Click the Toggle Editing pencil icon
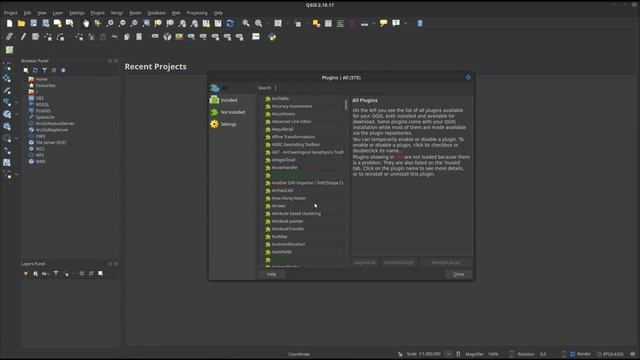This screenshot has width=640, height=360. [x=23, y=37]
